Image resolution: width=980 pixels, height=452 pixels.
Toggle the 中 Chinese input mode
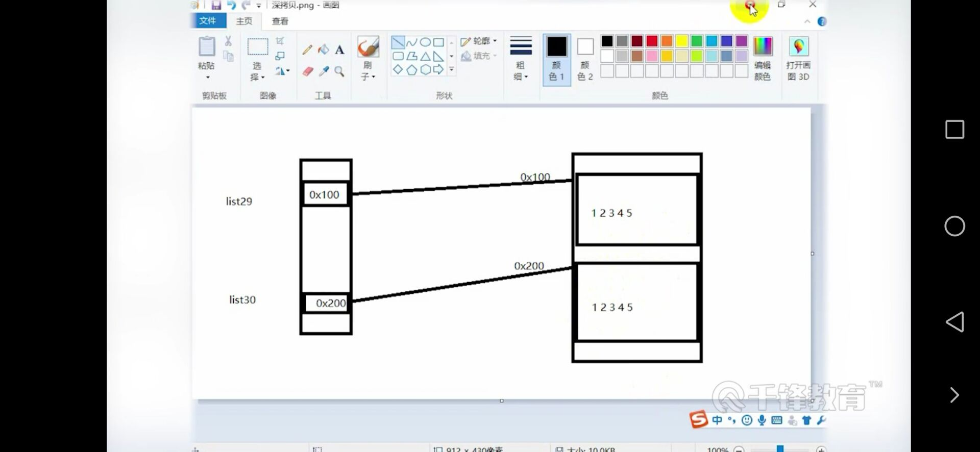coord(717,420)
